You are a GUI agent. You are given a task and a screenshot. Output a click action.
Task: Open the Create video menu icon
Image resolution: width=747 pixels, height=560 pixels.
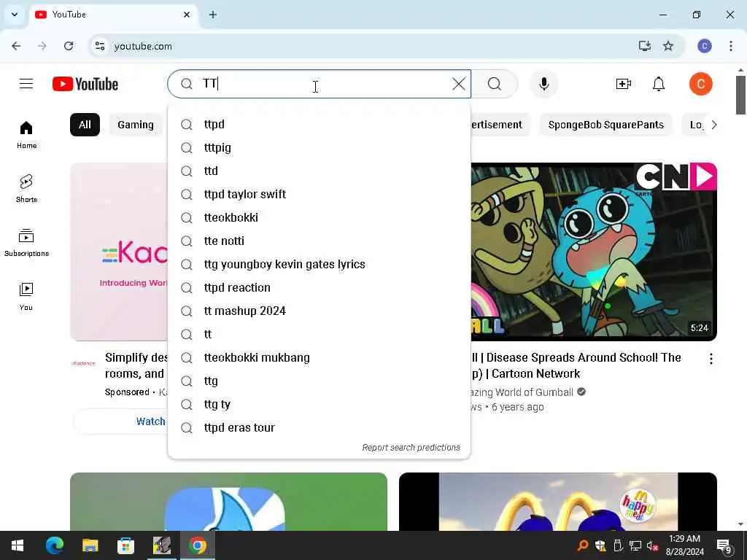(x=623, y=84)
